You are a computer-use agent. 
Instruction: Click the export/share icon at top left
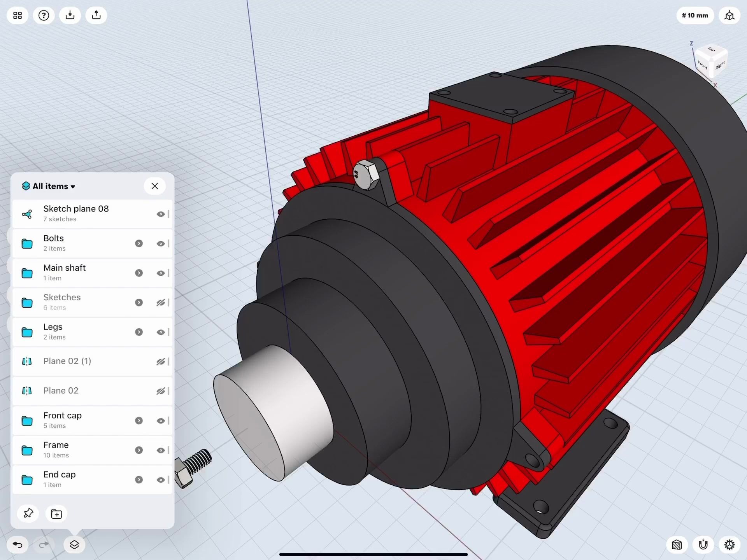coord(96,15)
